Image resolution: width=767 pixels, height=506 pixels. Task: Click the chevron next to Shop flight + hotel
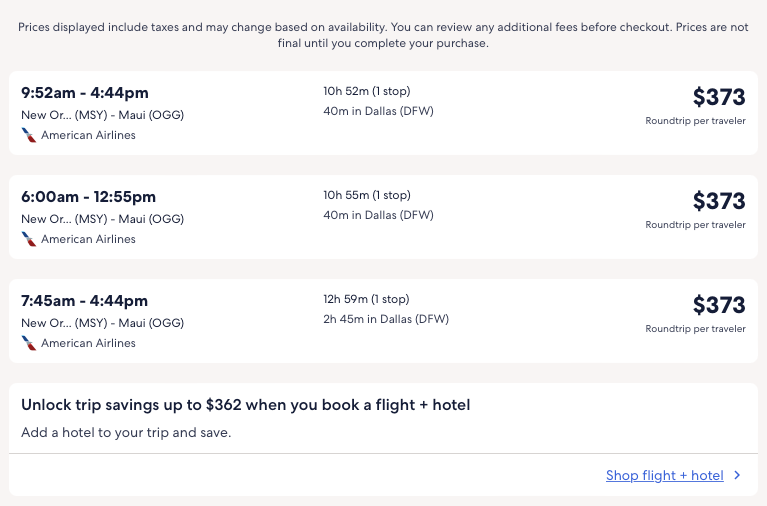737,476
